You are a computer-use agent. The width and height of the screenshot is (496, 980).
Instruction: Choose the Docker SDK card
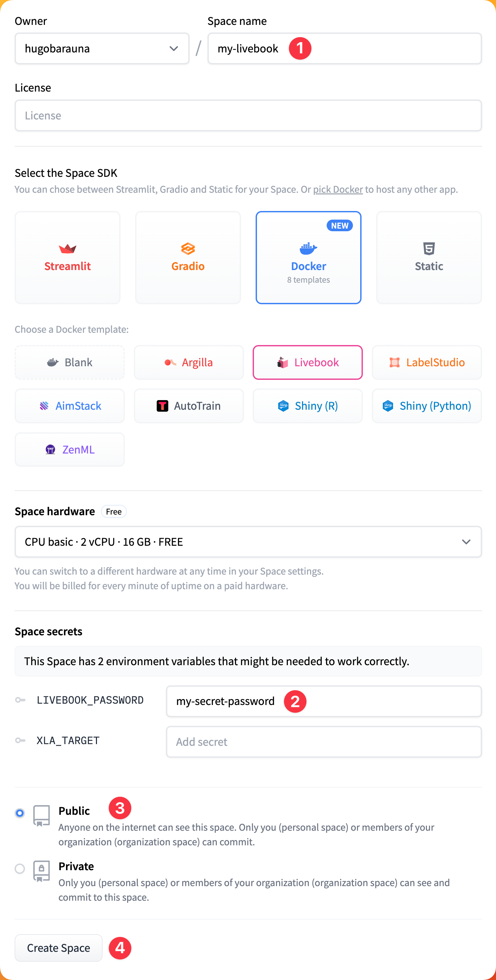pyautogui.click(x=308, y=257)
